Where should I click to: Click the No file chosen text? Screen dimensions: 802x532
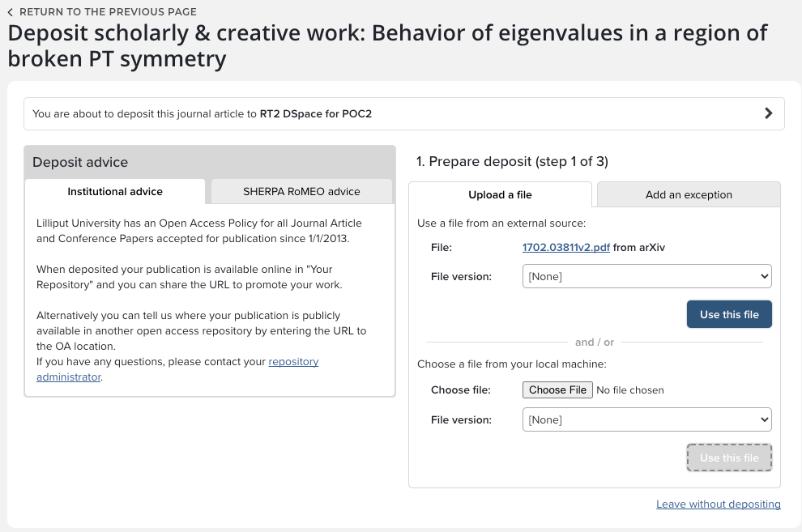pyautogui.click(x=630, y=390)
